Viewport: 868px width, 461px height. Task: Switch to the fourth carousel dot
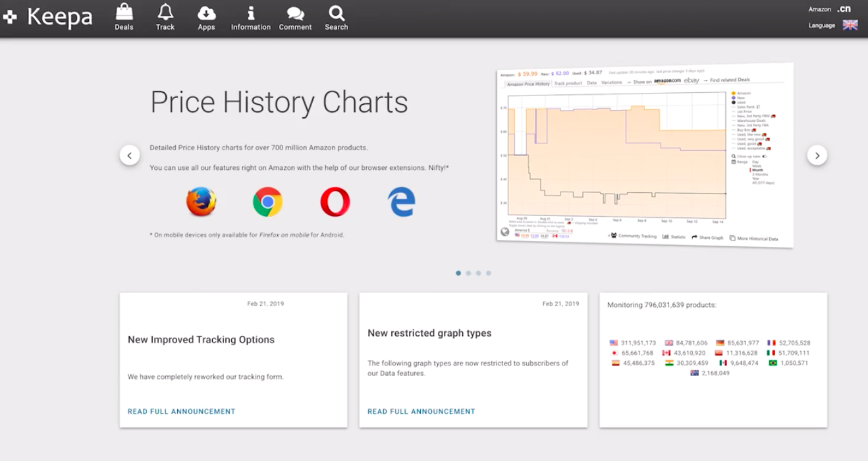click(x=489, y=273)
